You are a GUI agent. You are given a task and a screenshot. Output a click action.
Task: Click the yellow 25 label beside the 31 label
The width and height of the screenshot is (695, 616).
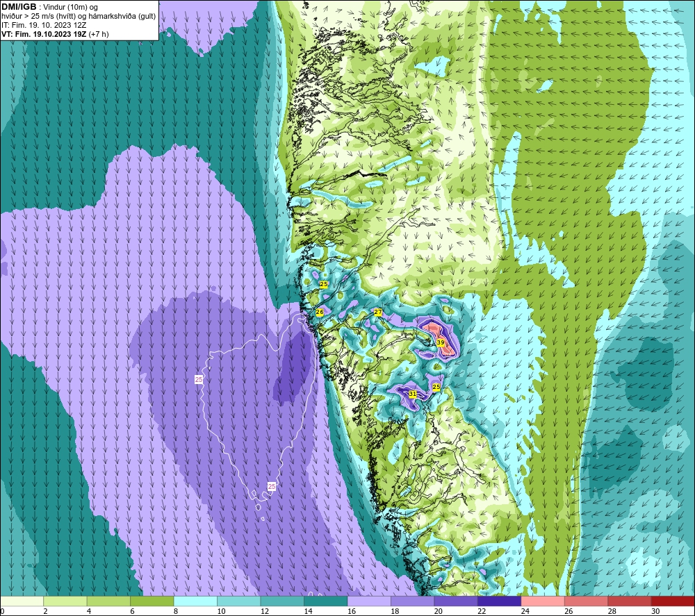click(x=436, y=387)
